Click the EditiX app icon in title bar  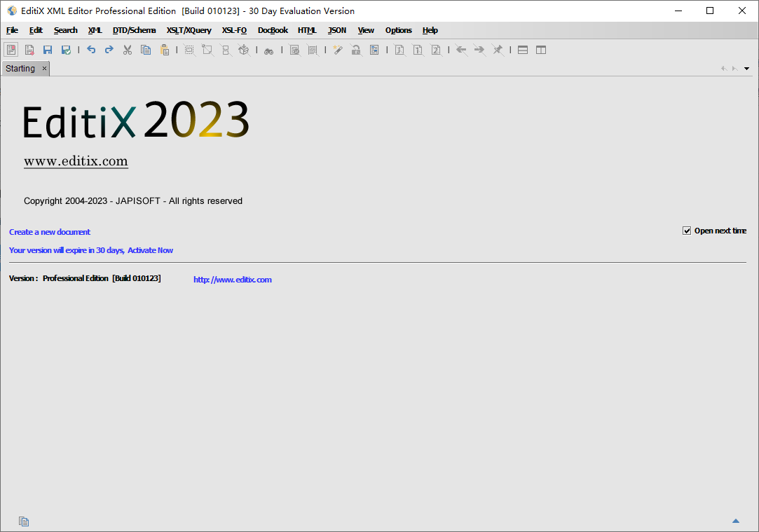[x=12, y=11]
